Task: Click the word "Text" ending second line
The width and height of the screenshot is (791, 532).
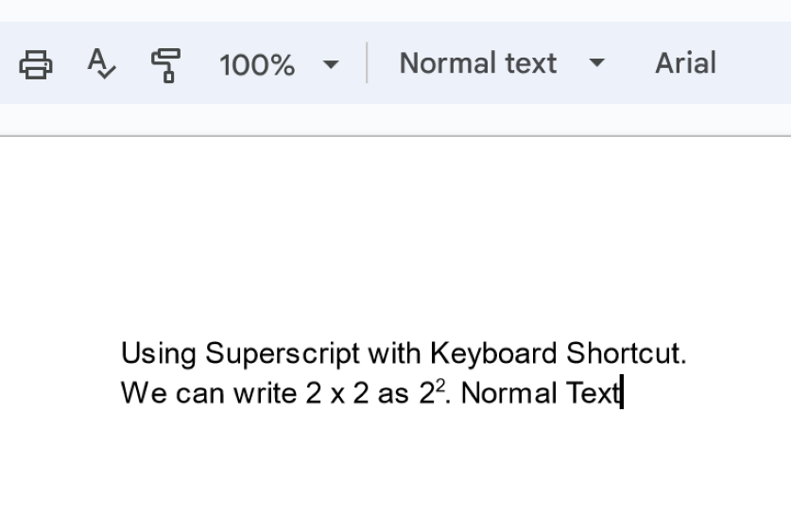Action: pos(592,393)
